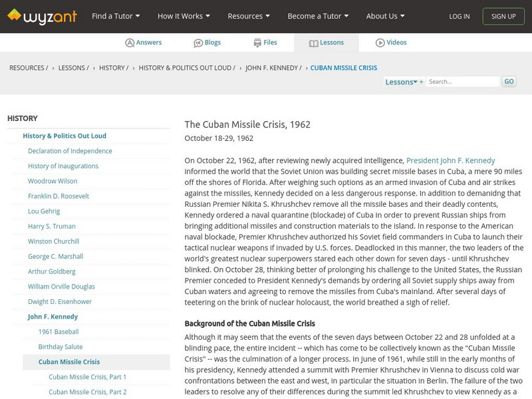Viewport: 532px width, 399px height.
Task: Open Arthur Goldberg lesson
Action: click(52, 271)
